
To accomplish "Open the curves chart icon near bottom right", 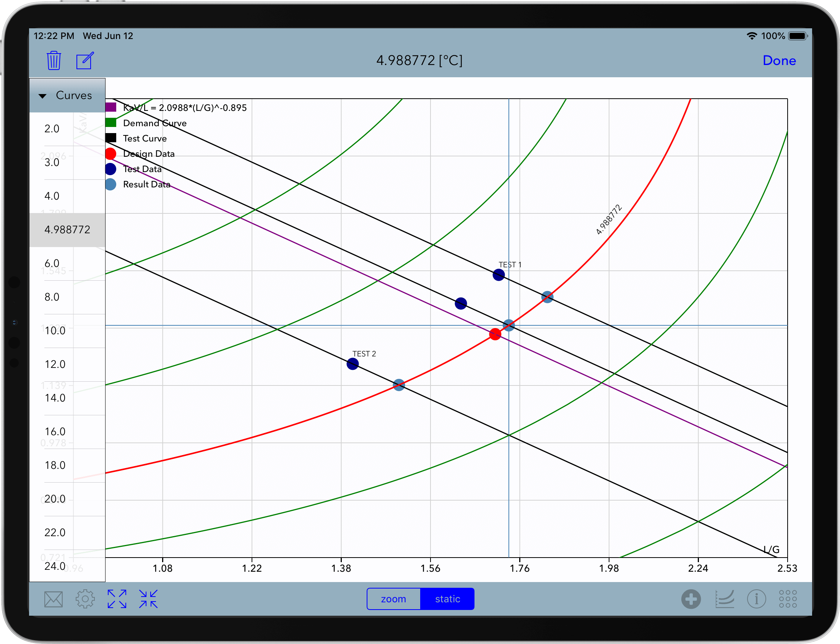I will (724, 598).
